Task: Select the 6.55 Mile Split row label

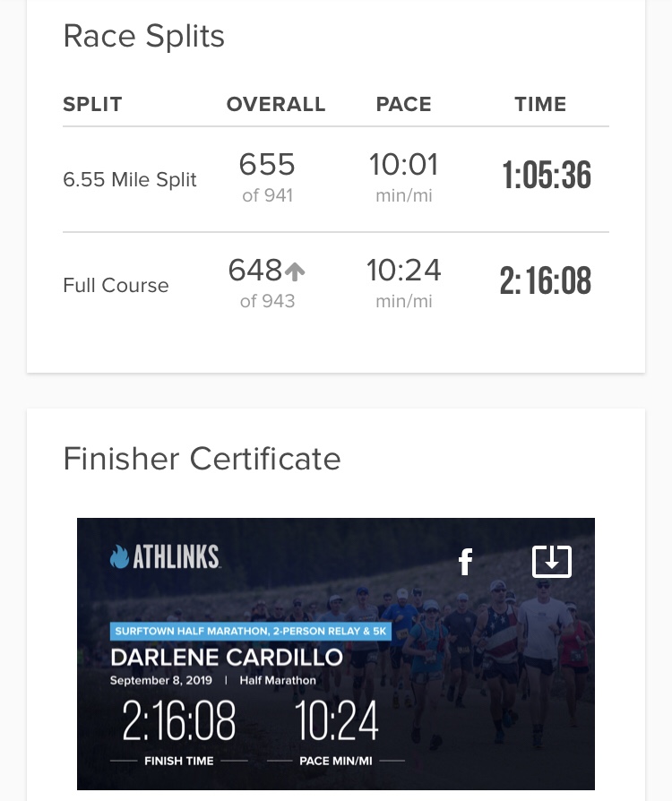Action: click(130, 179)
